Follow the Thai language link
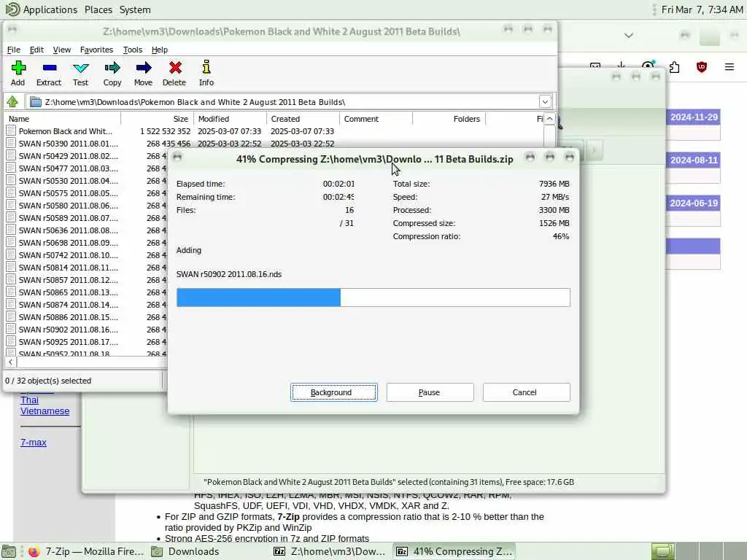 click(x=29, y=400)
